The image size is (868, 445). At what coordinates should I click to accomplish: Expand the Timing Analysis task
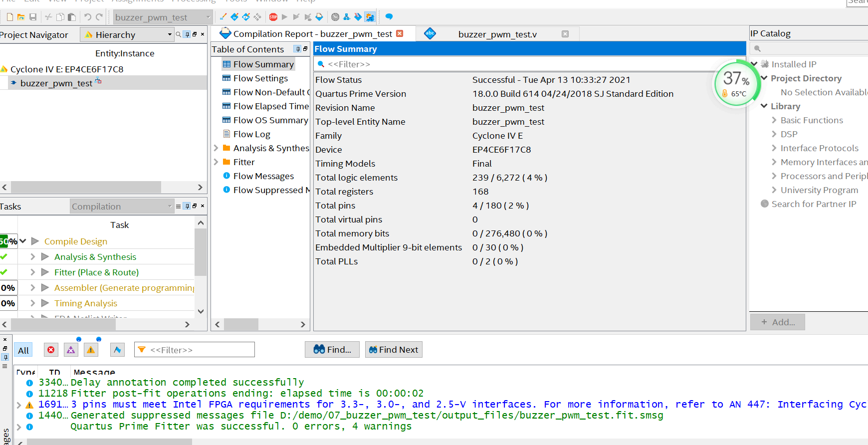click(x=33, y=303)
